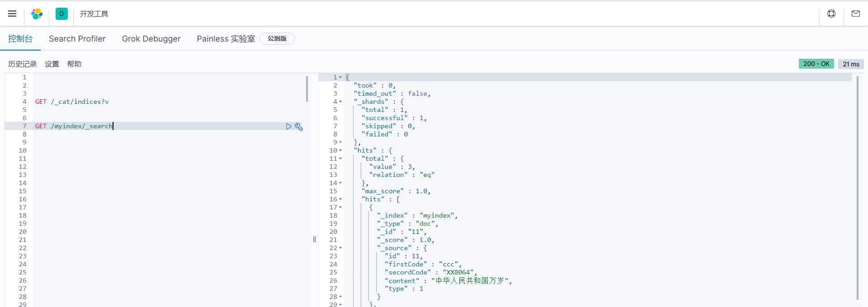The image size is (868, 307).
Task: Open the hamburger navigation menu
Action: 12,14
